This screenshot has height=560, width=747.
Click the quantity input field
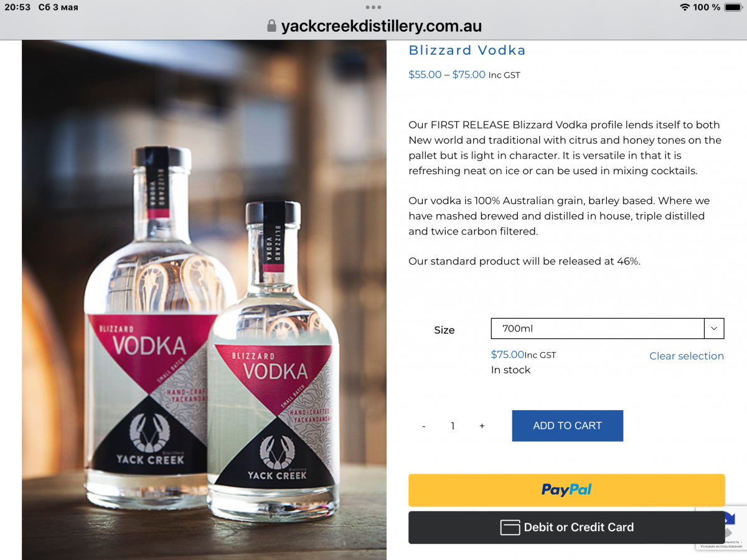click(453, 426)
